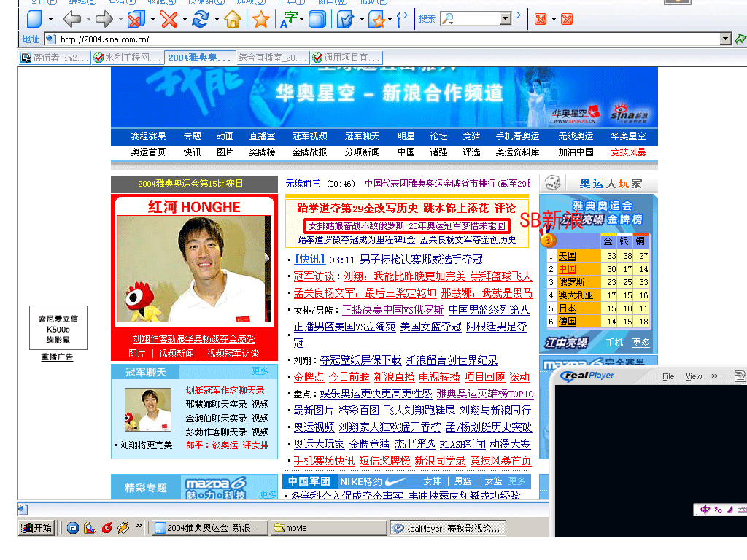Click the 搜索 search input box

476,18
